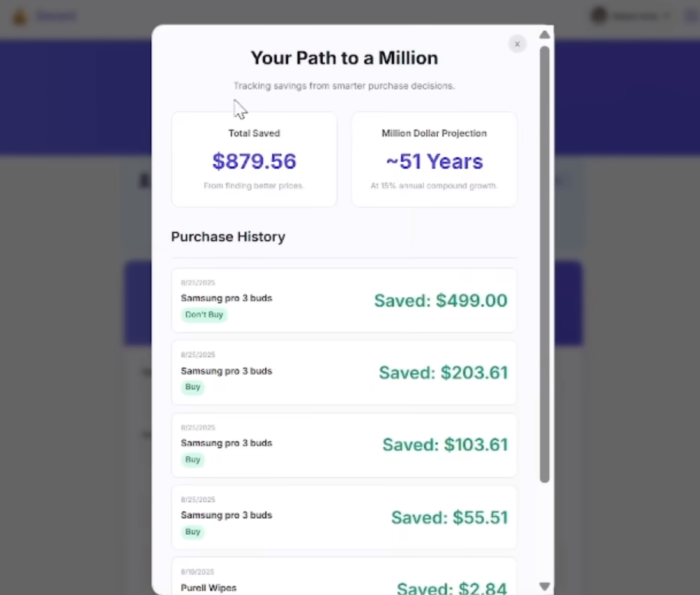Click the "~51 Years" projection value
Viewport: 700px width, 595px height.
(x=434, y=162)
